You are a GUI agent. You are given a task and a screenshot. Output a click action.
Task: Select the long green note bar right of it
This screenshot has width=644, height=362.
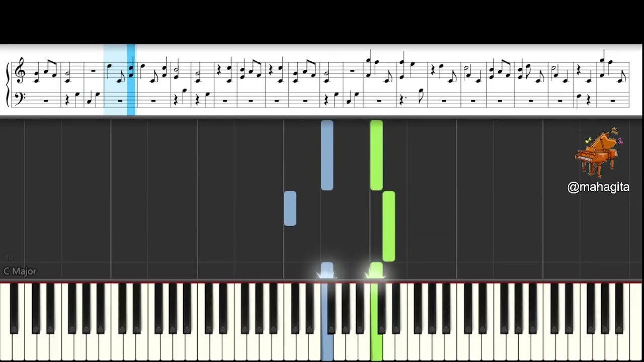pyautogui.click(x=389, y=226)
